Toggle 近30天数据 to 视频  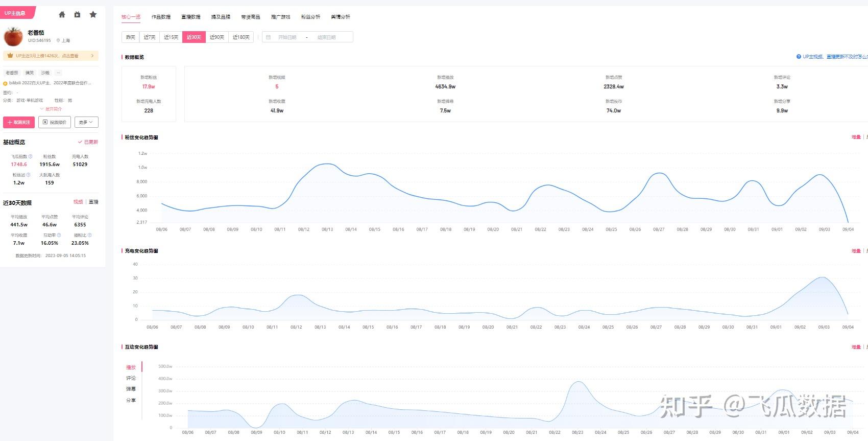[x=78, y=202]
